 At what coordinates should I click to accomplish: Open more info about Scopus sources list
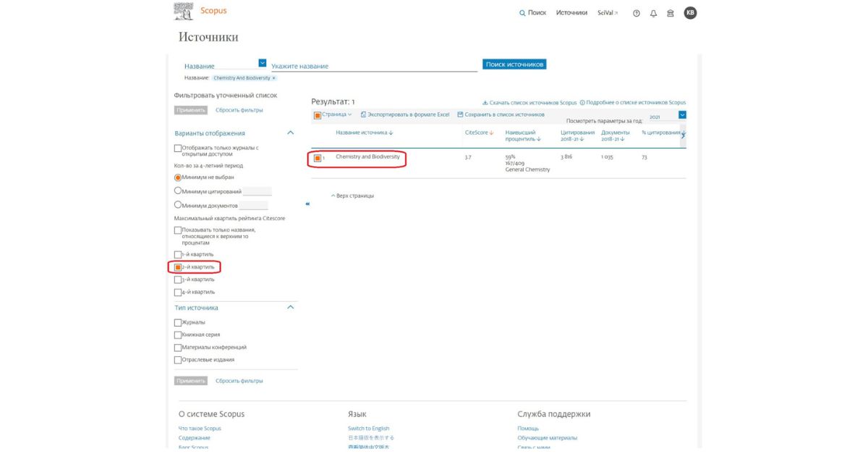[633, 103]
